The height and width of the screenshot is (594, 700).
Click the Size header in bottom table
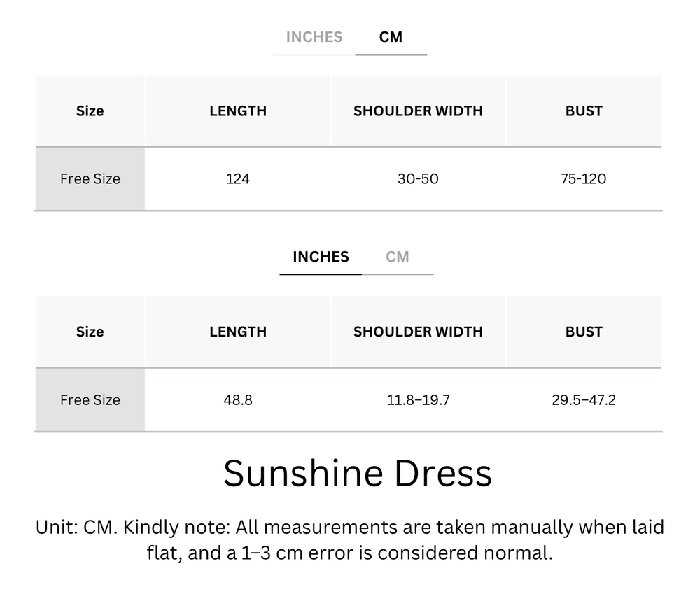tap(90, 332)
